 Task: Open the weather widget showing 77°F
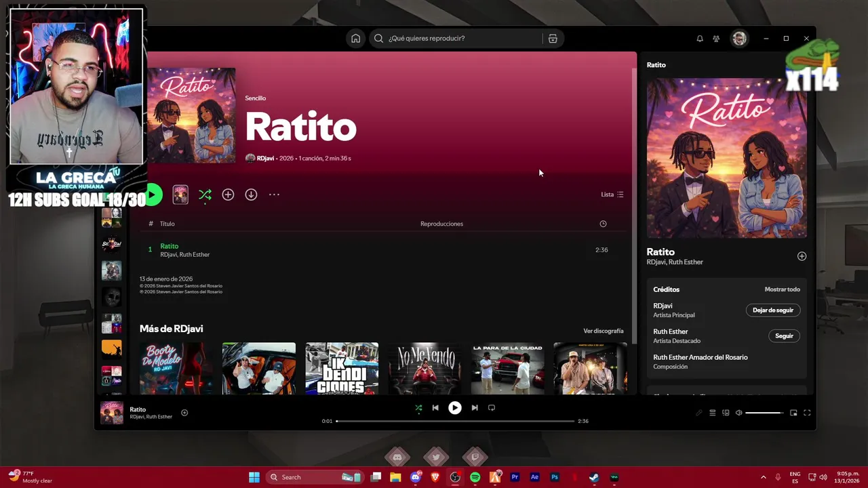[x=31, y=477]
